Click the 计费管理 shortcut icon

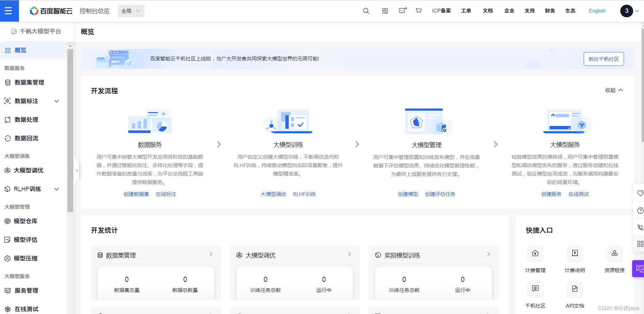[535, 254]
